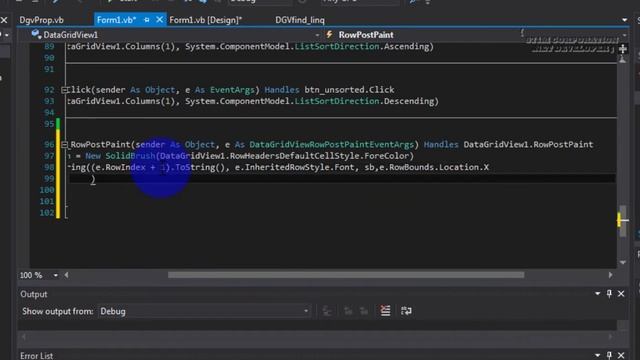Close the Output panel
640x360 pixels.
621,294
